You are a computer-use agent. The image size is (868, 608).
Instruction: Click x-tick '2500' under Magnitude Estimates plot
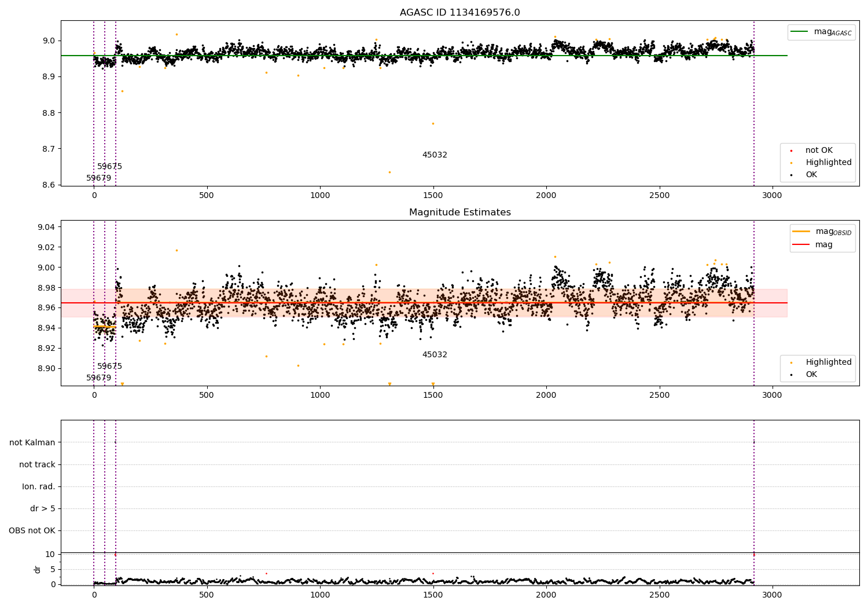659,395
